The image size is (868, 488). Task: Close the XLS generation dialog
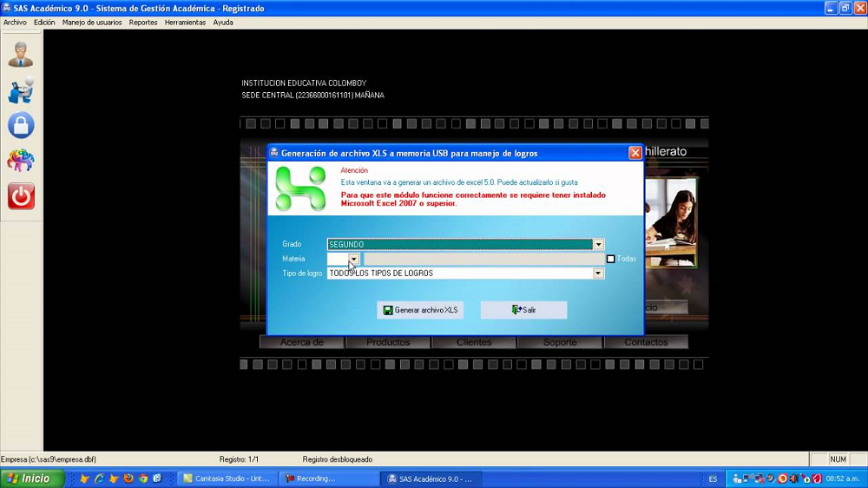click(635, 153)
